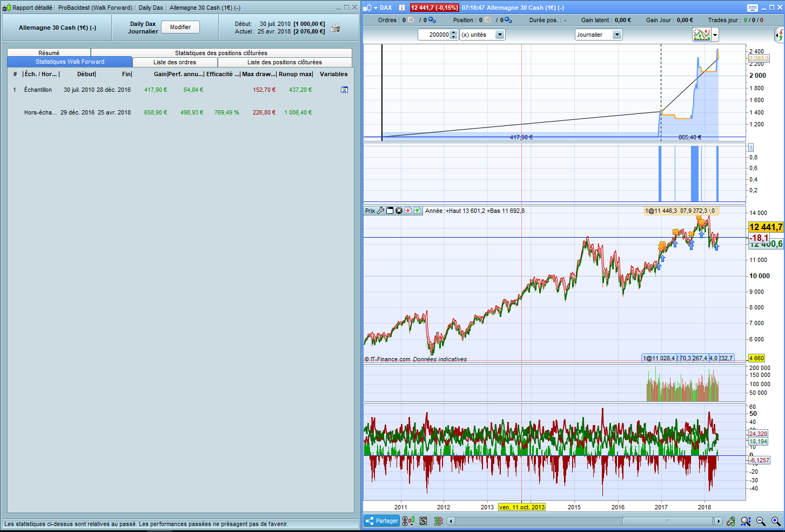This screenshot has height=532, width=785.
Task: Remove Prix panel with x icon
Action: click(x=399, y=211)
